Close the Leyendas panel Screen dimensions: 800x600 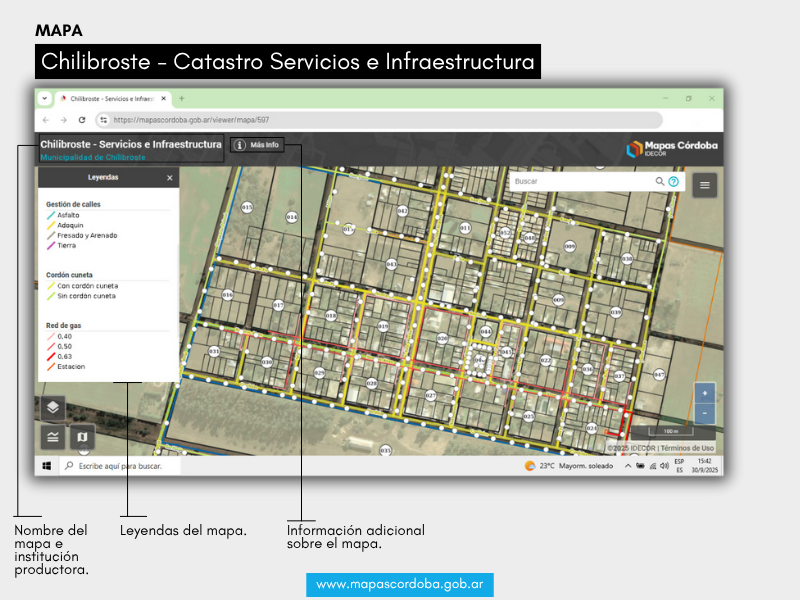click(x=170, y=177)
